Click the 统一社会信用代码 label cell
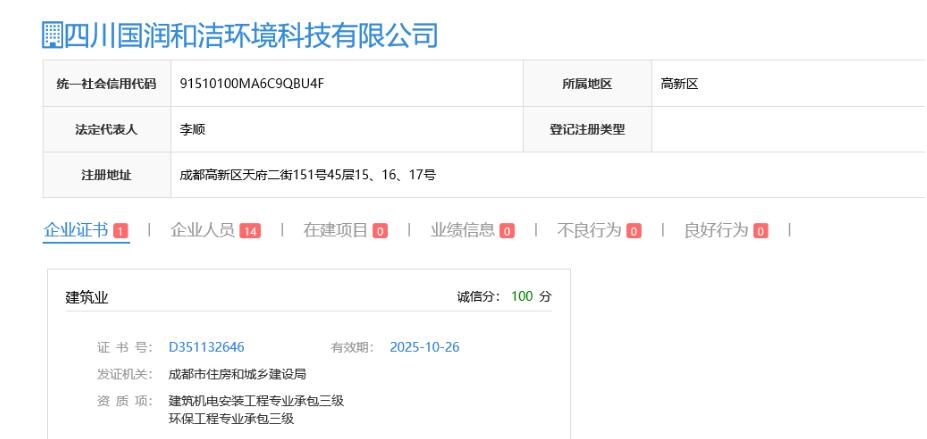The image size is (927, 439). pyautogui.click(x=107, y=84)
